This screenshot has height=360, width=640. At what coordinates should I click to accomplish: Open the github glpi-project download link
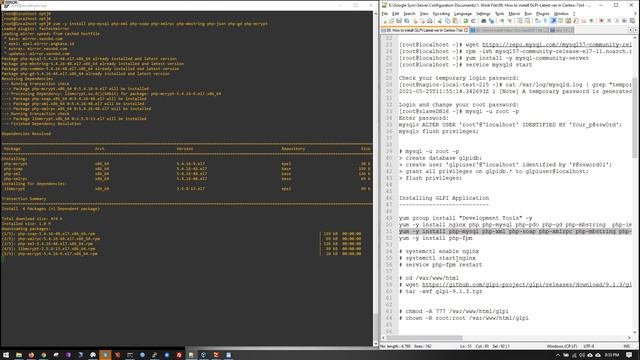pos(527,285)
